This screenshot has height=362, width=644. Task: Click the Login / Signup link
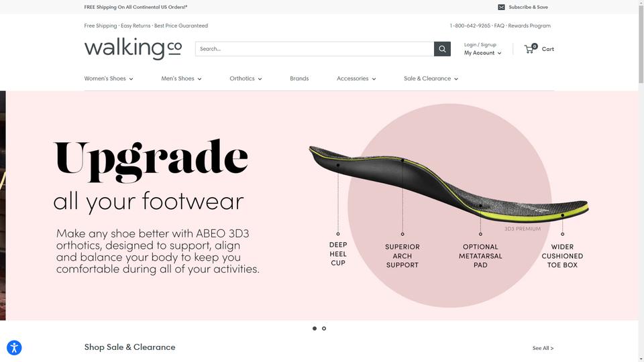click(x=480, y=44)
